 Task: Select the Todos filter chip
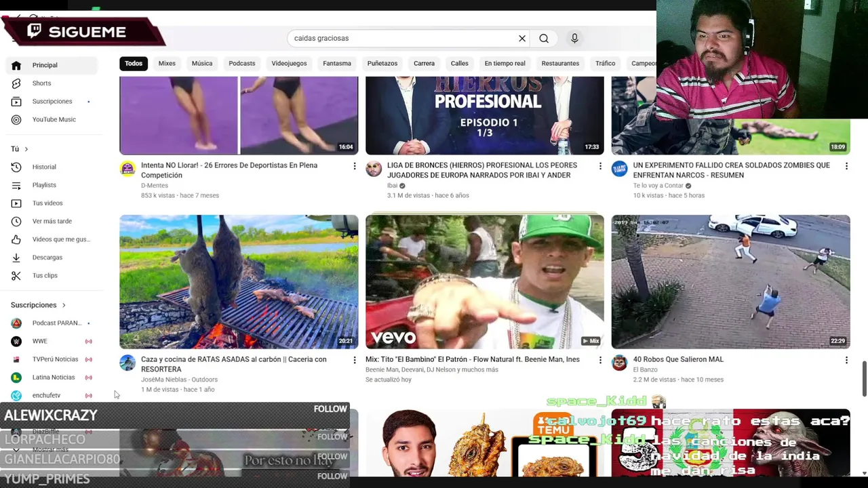[x=134, y=64]
